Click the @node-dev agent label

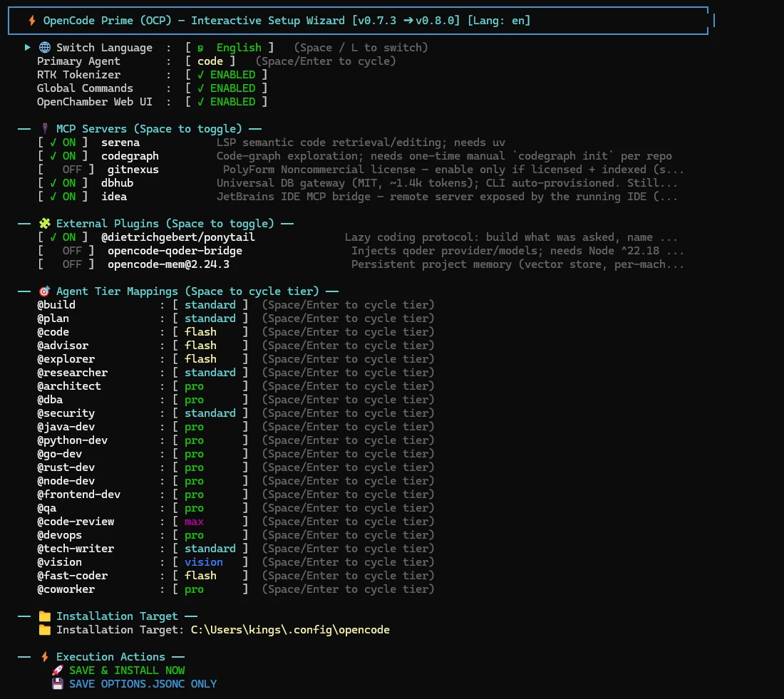coord(66,480)
